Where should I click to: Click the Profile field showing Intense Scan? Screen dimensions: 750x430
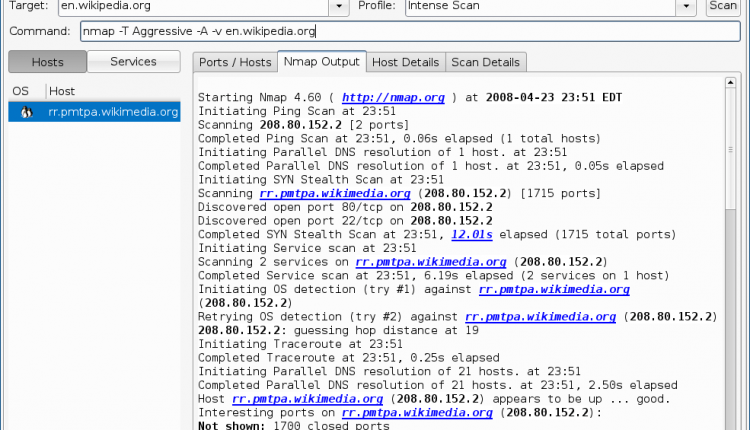click(x=540, y=6)
